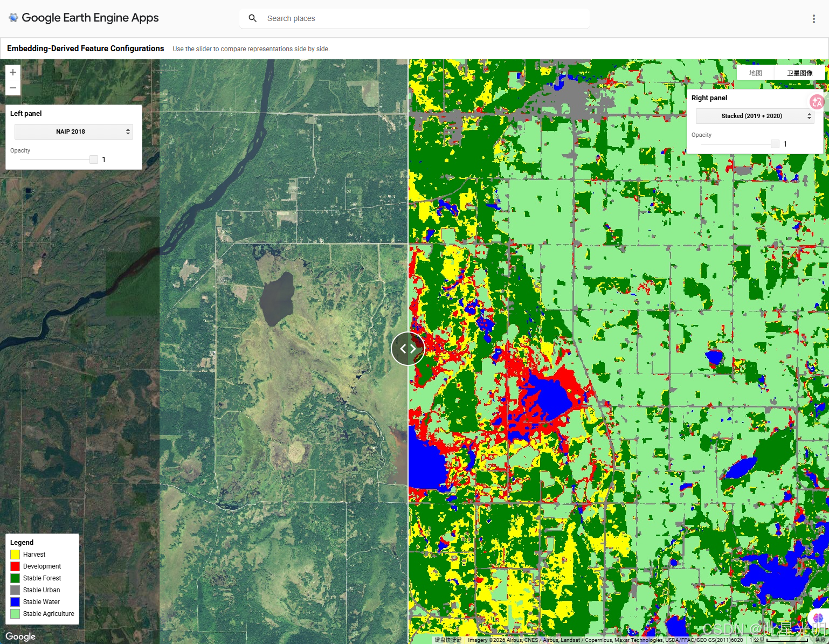Click the Right panel opacity value 1
Image resolution: width=829 pixels, height=644 pixels.
point(785,144)
